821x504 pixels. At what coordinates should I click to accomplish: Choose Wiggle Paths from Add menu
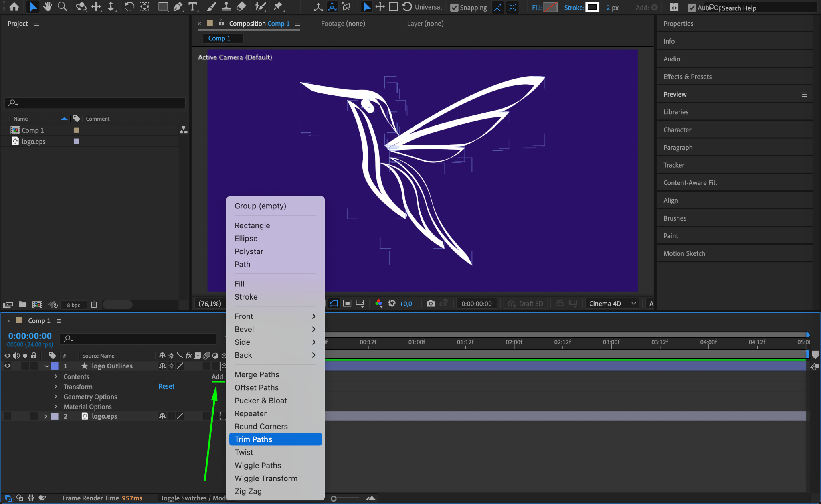(x=275, y=466)
